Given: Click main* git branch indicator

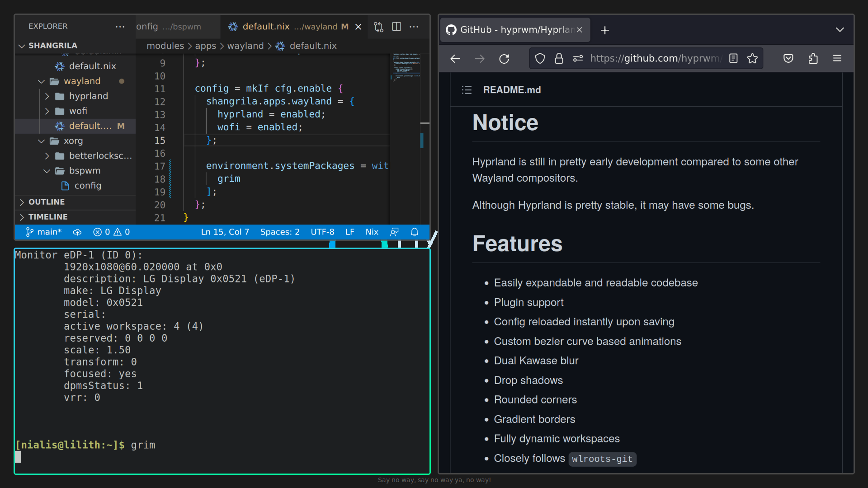Looking at the screenshot, I should (43, 232).
